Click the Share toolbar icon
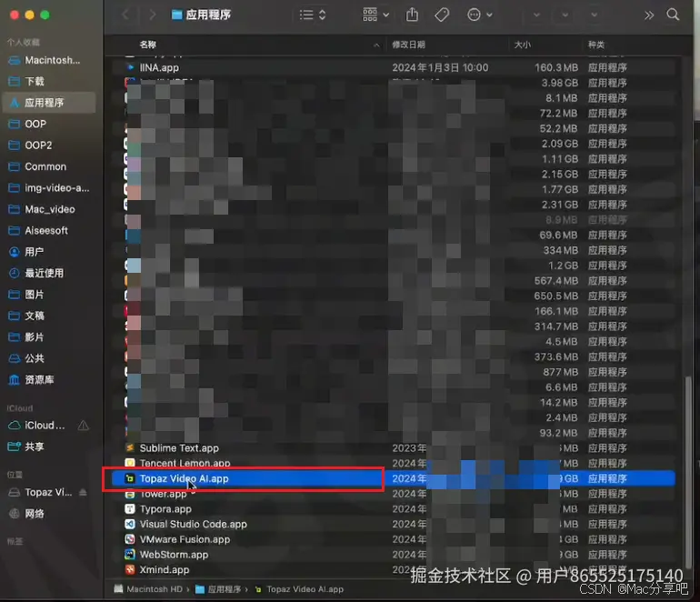This screenshot has width=700, height=602. tap(412, 15)
